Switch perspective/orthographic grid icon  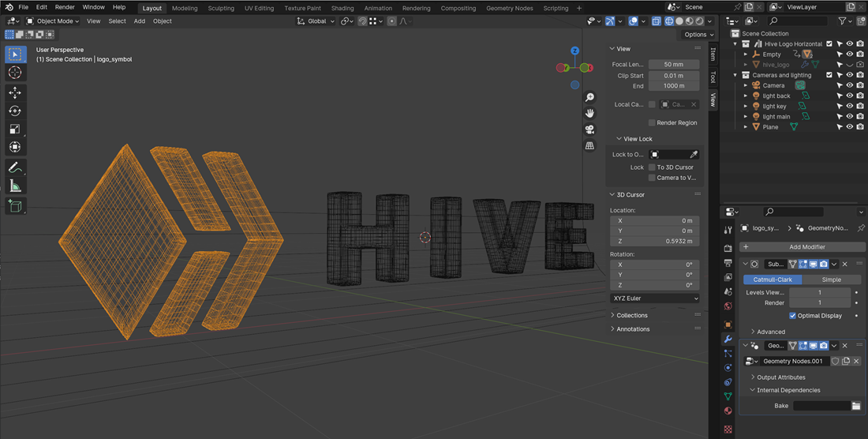pos(589,145)
